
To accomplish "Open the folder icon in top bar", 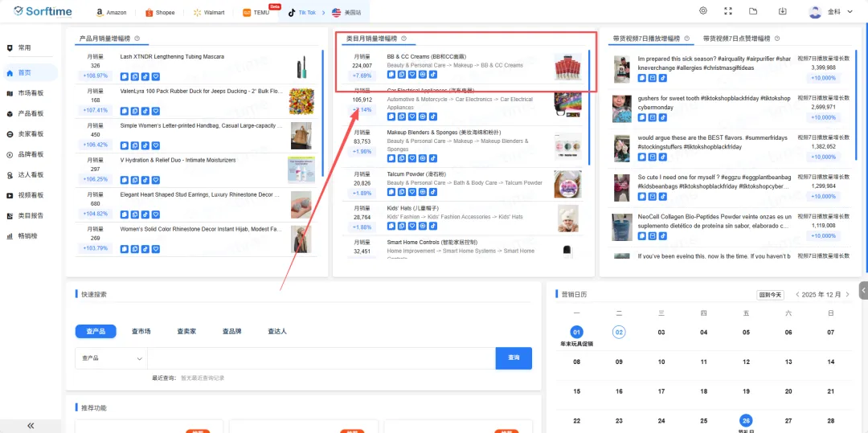I will [x=753, y=11].
